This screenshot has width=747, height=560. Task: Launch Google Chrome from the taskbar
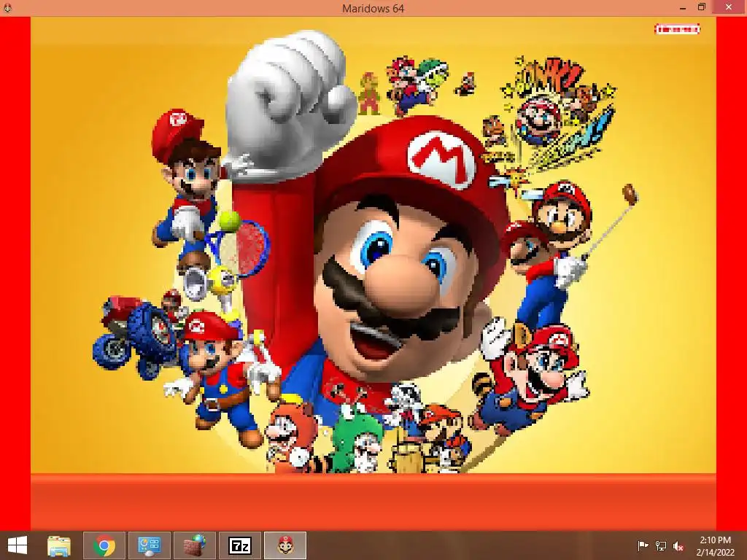coord(104,545)
